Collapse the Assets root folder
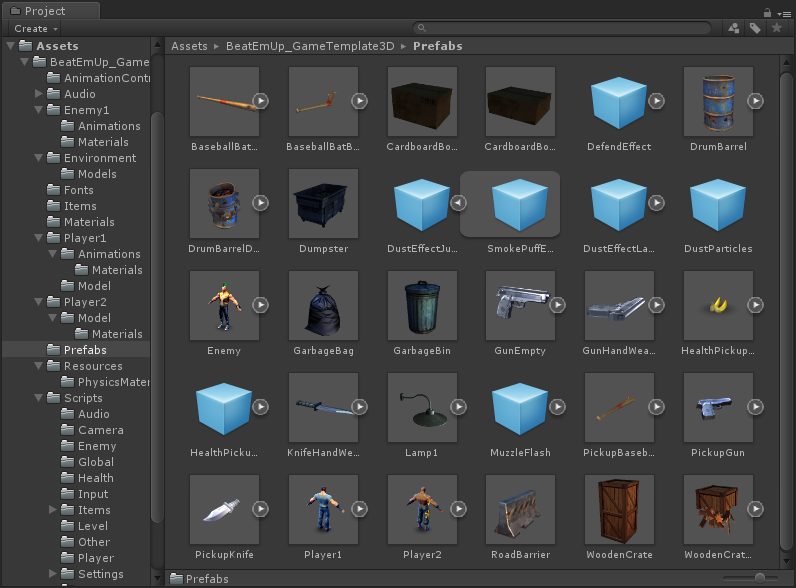The height and width of the screenshot is (588, 796). (x=10, y=46)
